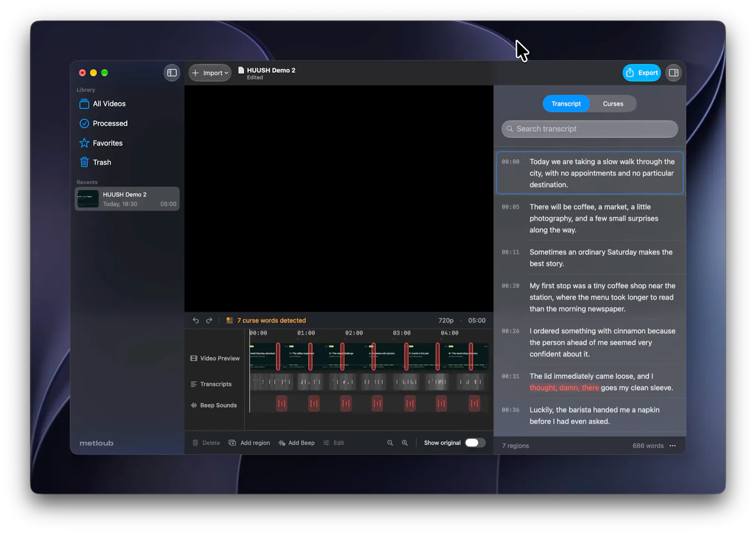
Task: Select the 00:26 transcript segment
Action: [590, 342]
